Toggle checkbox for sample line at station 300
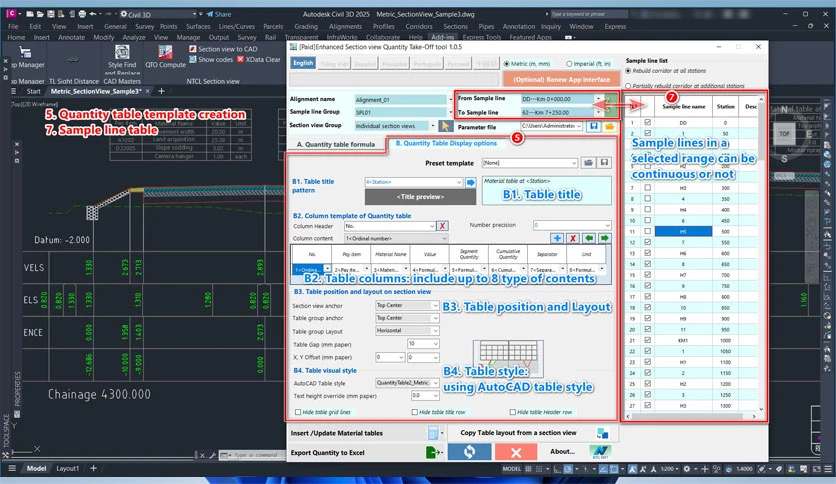836x484 pixels. [x=647, y=188]
